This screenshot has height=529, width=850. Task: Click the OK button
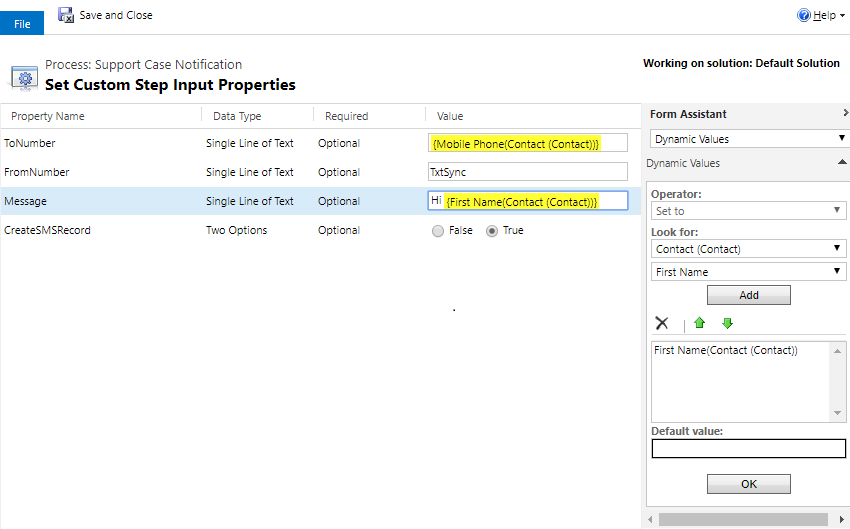[748, 484]
